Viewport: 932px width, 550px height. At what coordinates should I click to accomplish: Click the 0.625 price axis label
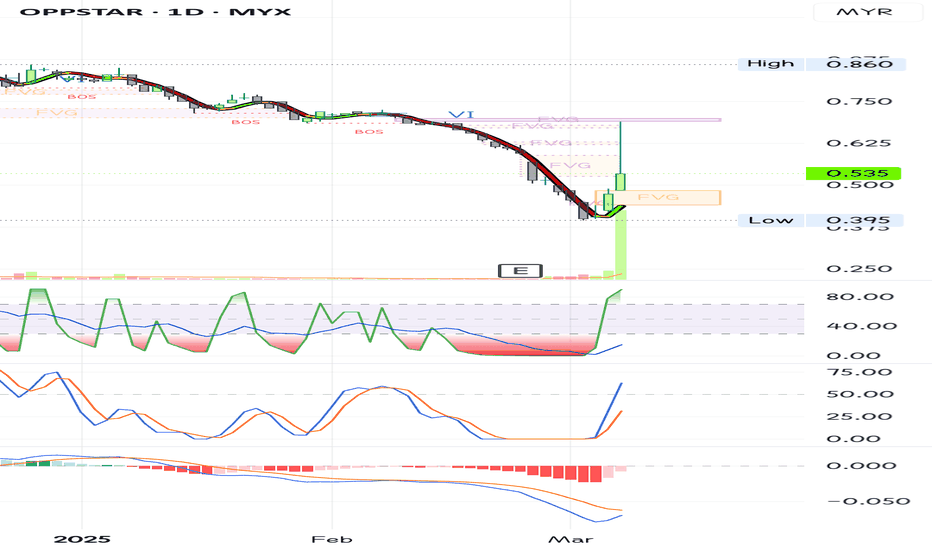(x=859, y=143)
